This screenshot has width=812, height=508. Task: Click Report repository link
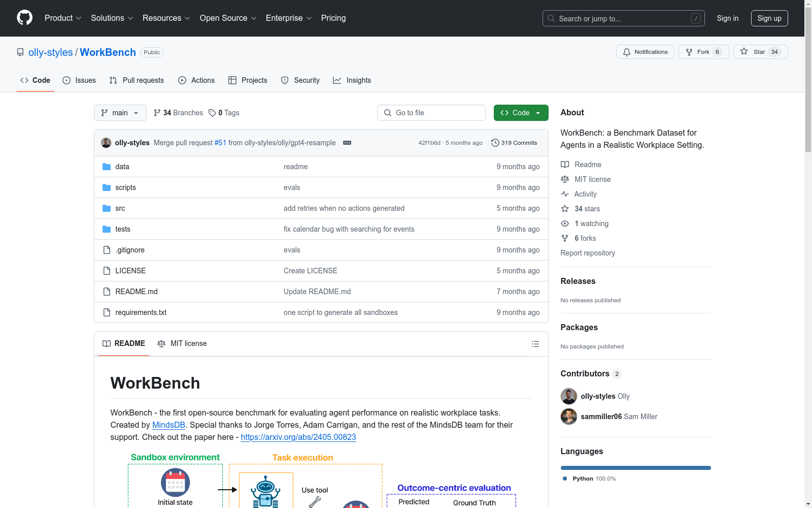click(x=588, y=253)
